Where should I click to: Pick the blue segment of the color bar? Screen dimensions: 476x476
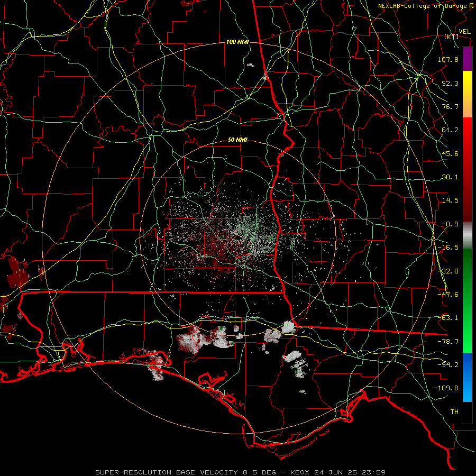pyautogui.click(x=467, y=377)
